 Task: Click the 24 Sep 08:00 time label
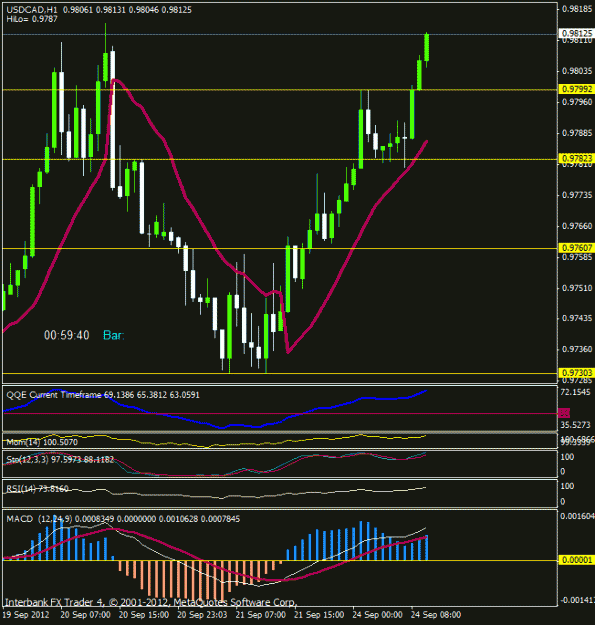(436, 615)
